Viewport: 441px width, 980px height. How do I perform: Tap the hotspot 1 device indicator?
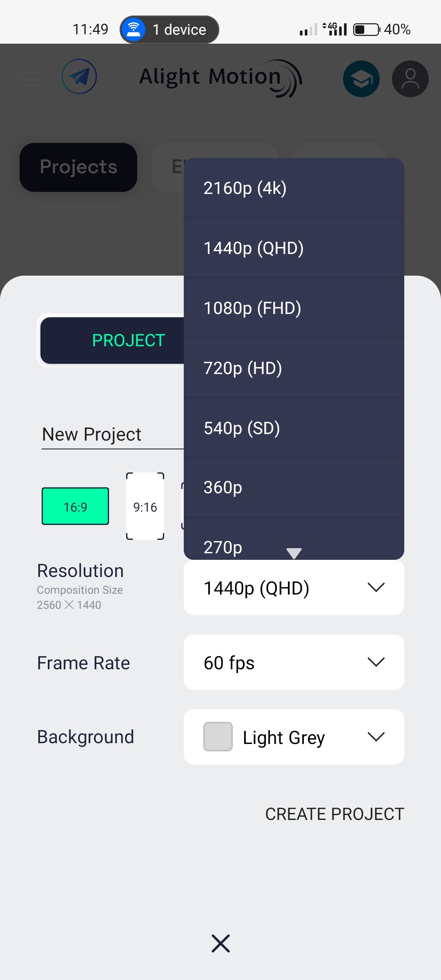click(169, 29)
